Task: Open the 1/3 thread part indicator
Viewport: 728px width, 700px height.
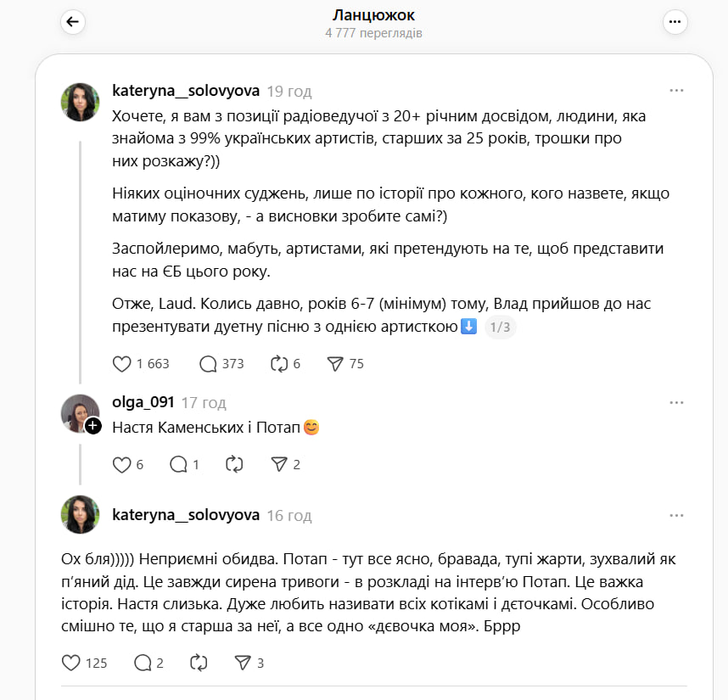Action: [501, 328]
